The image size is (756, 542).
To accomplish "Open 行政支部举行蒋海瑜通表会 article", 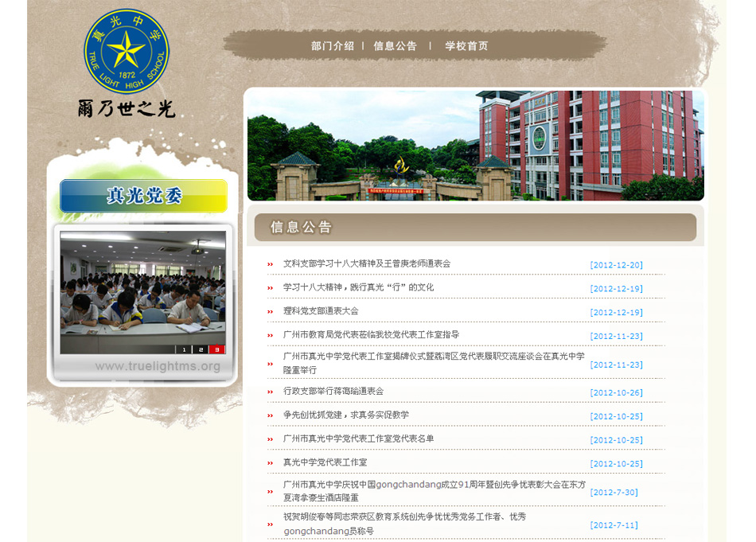I will (x=333, y=391).
